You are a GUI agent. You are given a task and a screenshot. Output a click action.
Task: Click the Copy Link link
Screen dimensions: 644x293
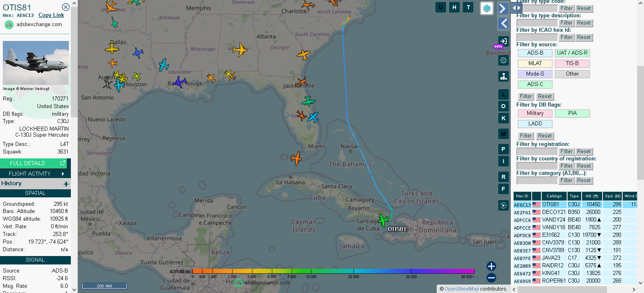tap(51, 15)
